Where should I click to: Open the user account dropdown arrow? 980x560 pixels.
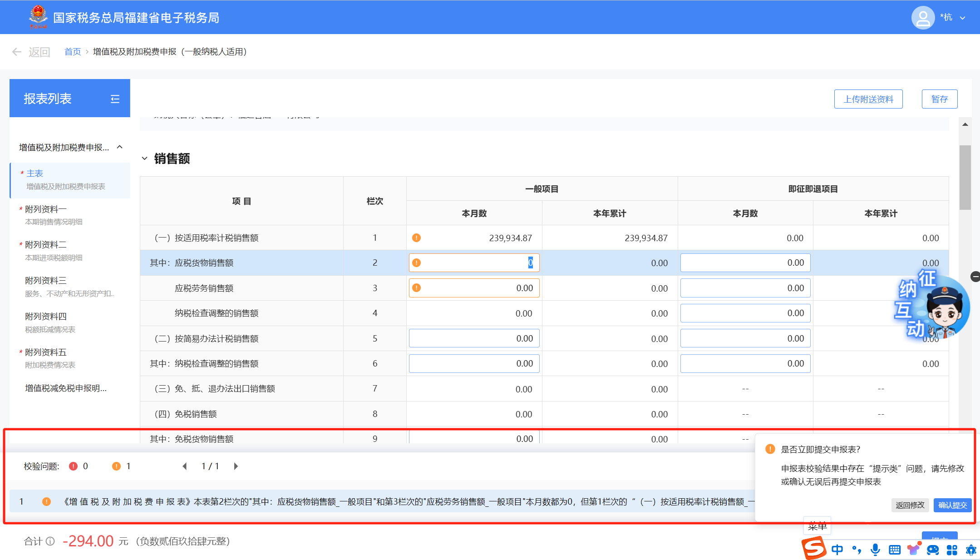963,18
